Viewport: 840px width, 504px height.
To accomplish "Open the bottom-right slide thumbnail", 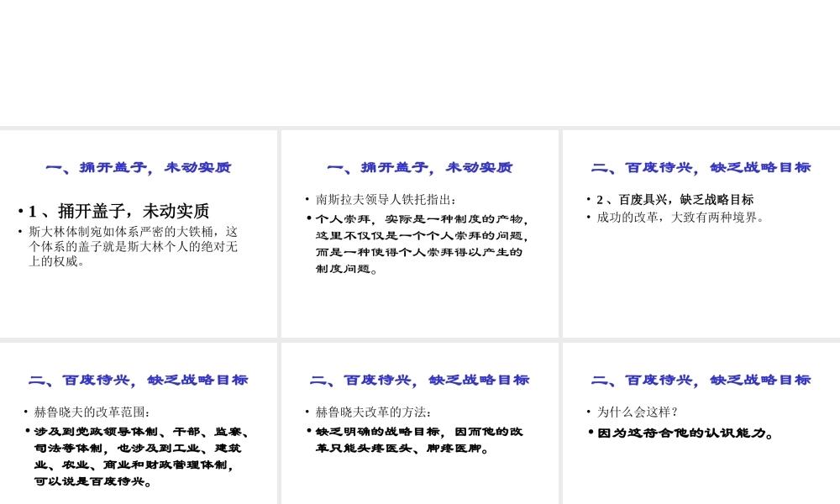I will click(x=701, y=420).
